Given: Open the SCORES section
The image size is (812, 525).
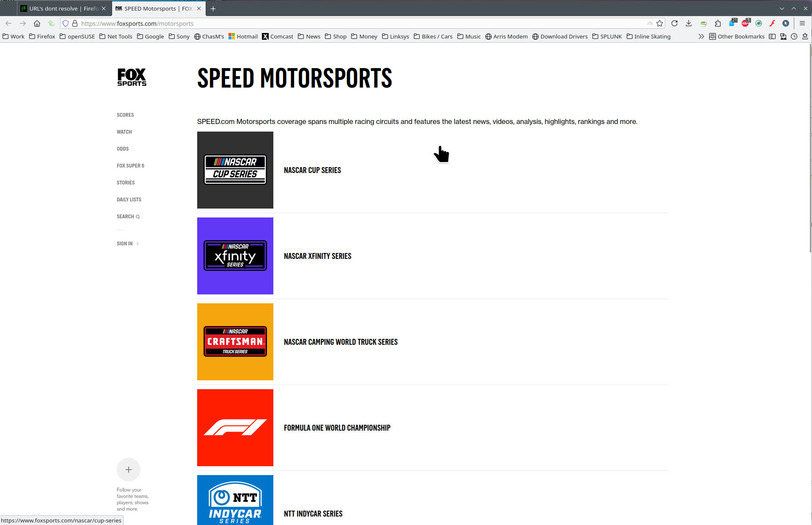Looking at the screenshot, I should pyautogui.click(x=125, y=115).
